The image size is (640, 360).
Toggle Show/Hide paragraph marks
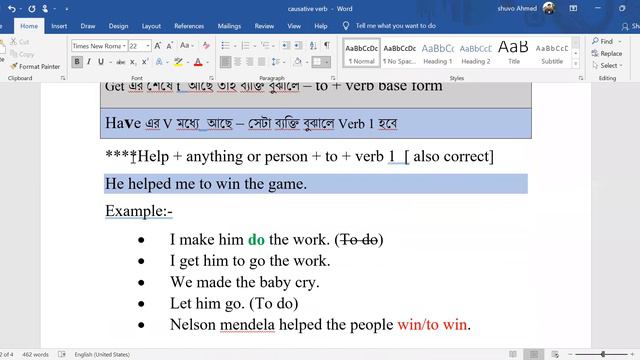[x=327, y=45]
